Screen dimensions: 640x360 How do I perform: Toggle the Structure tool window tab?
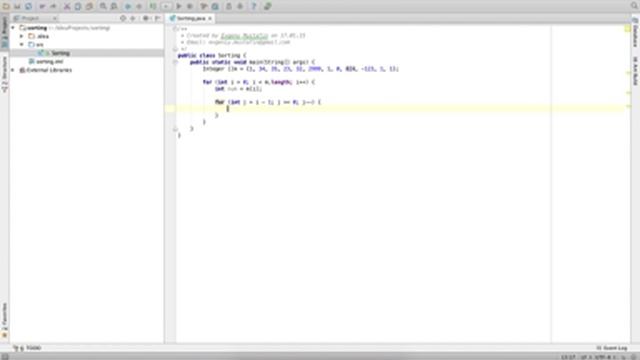[x=4, y=74]
